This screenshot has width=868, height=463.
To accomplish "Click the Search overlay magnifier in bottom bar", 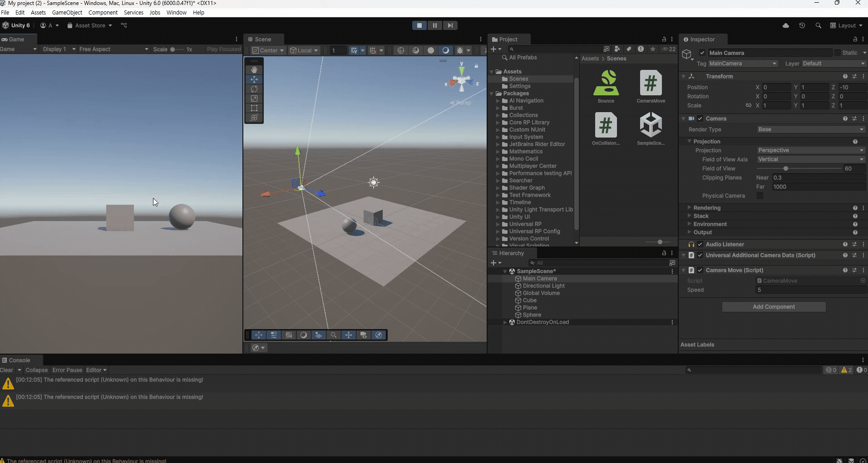I will tap(334, 335).
